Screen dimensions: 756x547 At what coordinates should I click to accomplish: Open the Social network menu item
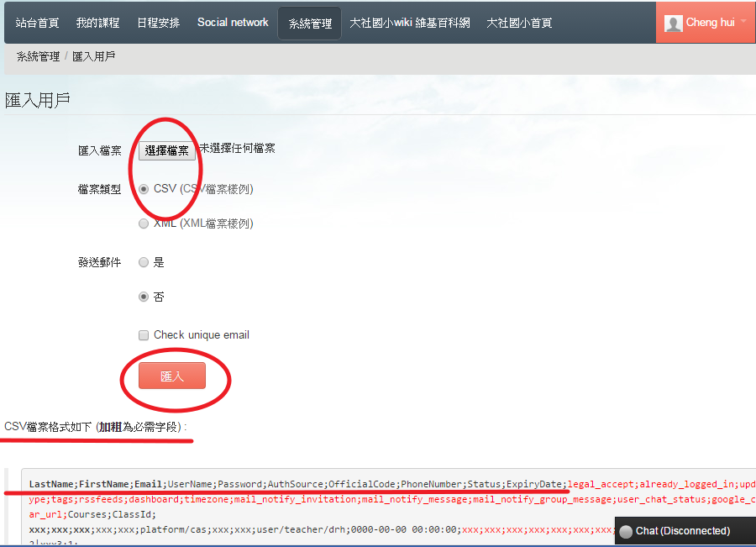click(x=233, y=23)
